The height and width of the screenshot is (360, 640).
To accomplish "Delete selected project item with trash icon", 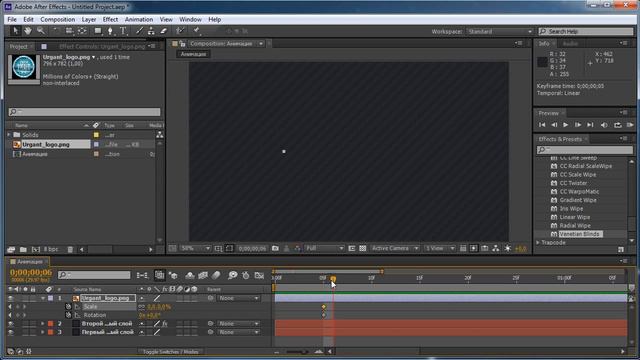I will (70, 249).
